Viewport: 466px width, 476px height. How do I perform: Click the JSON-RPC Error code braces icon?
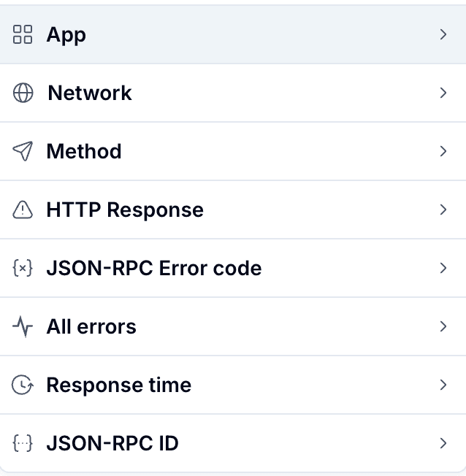[23, 268]
